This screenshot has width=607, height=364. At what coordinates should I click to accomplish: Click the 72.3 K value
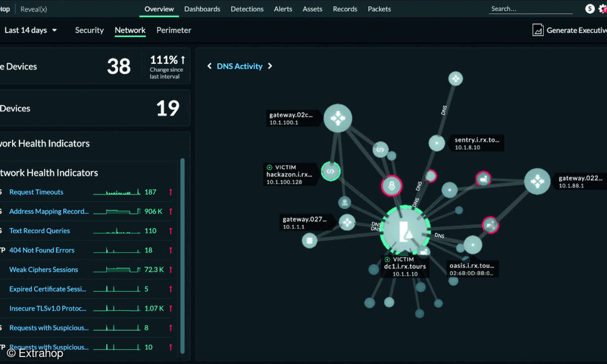pos(154,269)
